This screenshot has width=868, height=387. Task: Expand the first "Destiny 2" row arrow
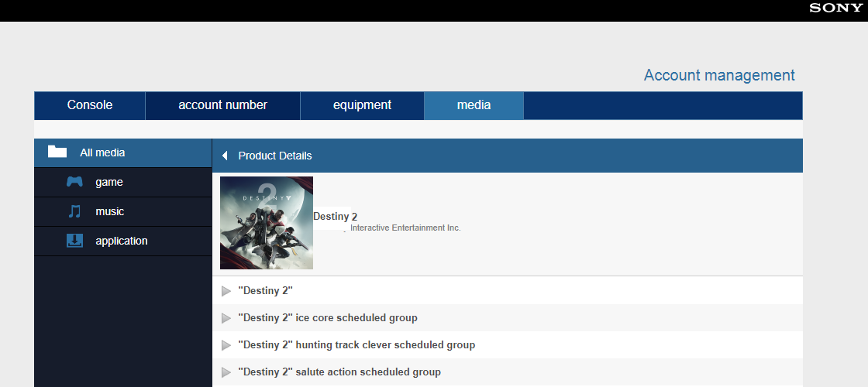[226, 291]
